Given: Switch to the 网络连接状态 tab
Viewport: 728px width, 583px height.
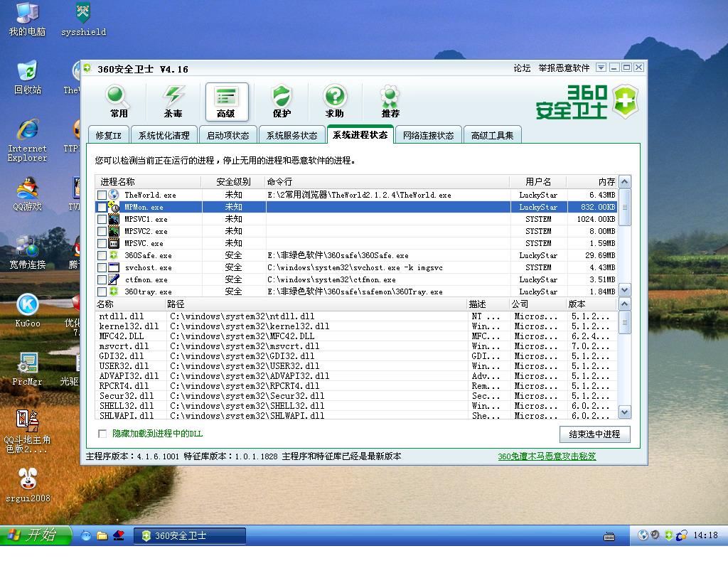Looking at the screenshot, I should click(x=428, y=135).
